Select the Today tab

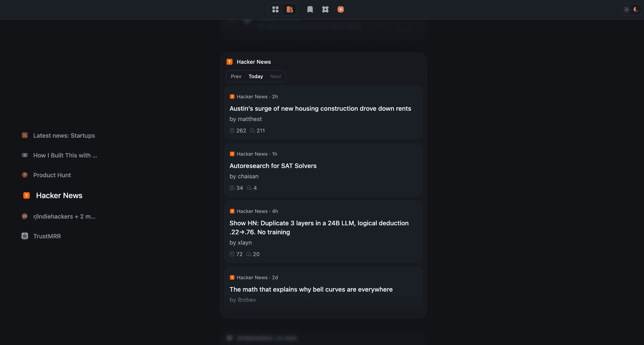[x=256, y=76]
